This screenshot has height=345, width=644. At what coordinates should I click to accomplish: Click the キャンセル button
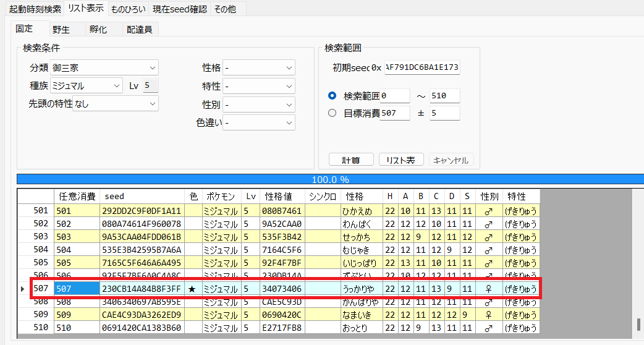coord(451,160)
